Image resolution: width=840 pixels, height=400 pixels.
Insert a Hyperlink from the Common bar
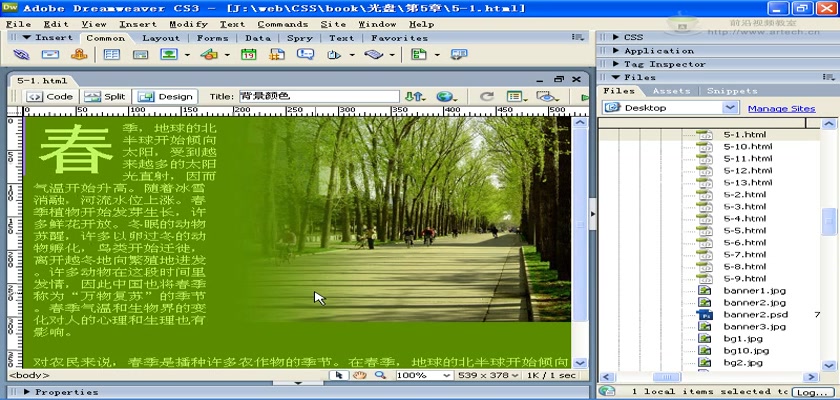(21, 55)
